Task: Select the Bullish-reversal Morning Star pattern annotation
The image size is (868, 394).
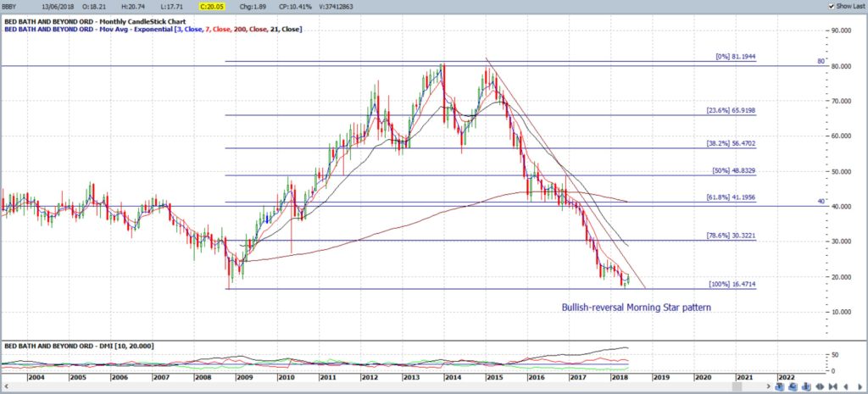Action: 636,307
